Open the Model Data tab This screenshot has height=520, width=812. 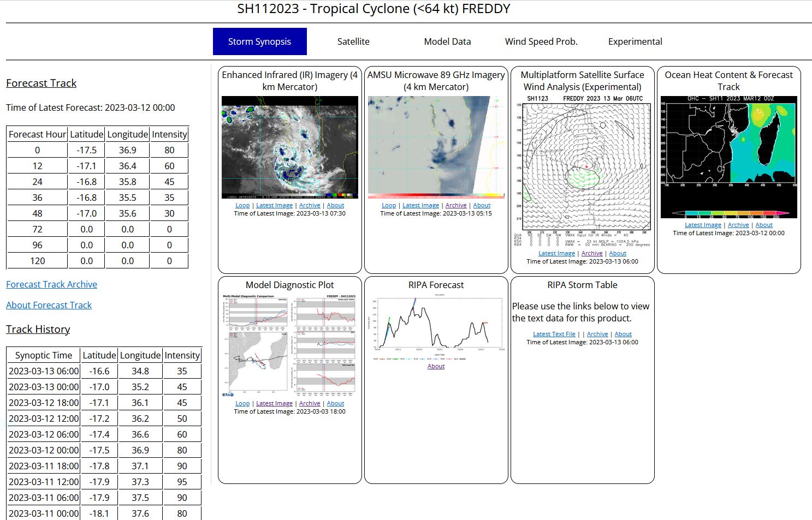[x=447, y=41]
